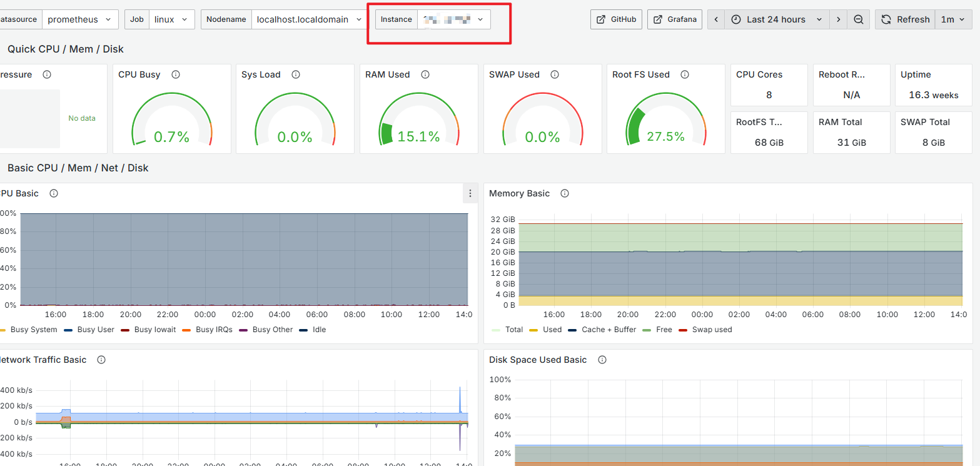Open the Datasource prometheus dropdown
Image resolution: width=980 pixels, height=466 pixels.
[81, 19]
